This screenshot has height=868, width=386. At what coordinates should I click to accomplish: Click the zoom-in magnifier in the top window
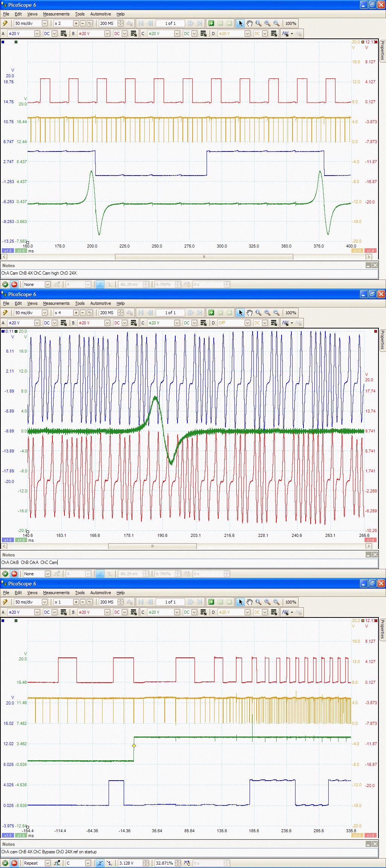pos(268,23)
